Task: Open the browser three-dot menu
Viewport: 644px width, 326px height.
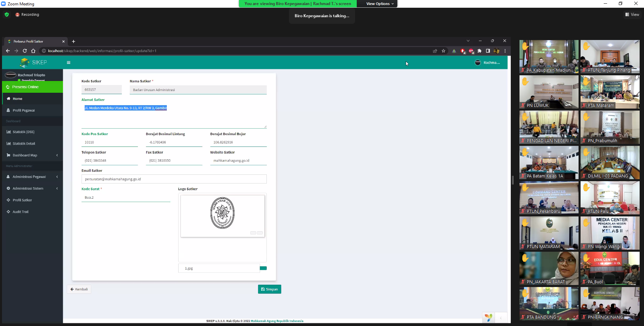Action: pyautogui.click(x=505, y=51)
